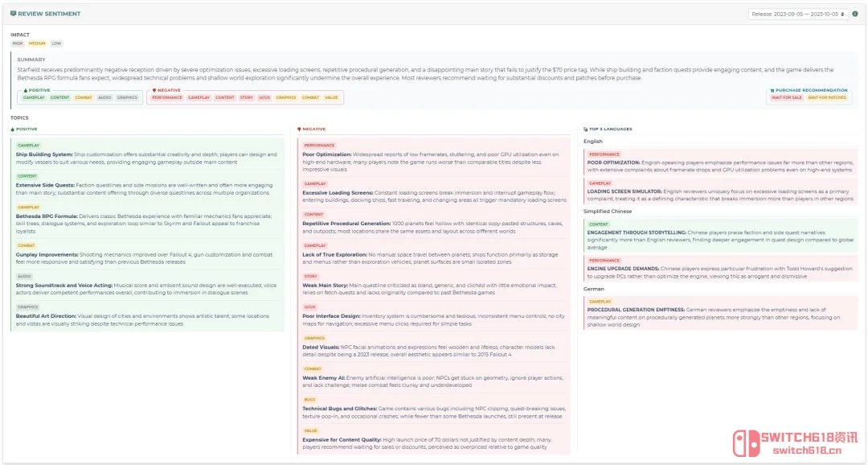Screen dimensions: 868x465
Task: Click the VALUE tag in negative summary
Action: click(331, 97)
